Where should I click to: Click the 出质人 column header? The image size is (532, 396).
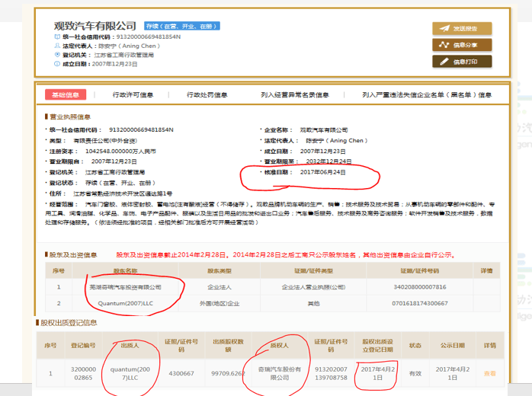coord(130,346)
